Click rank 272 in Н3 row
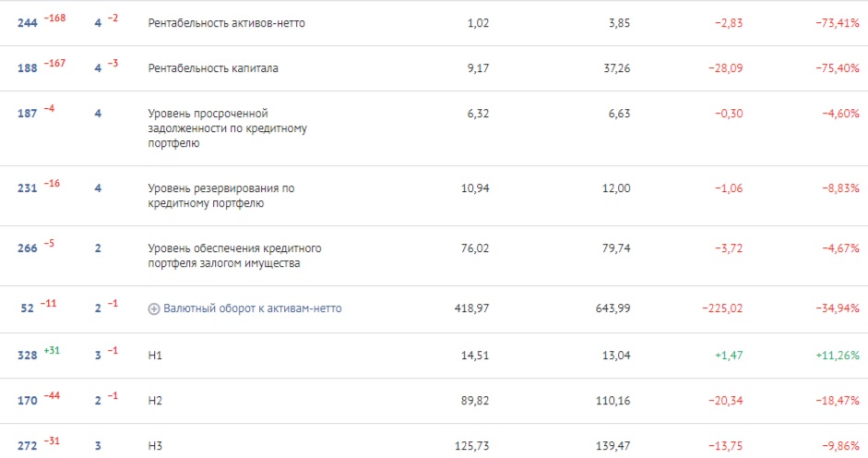 pos(28,446)
